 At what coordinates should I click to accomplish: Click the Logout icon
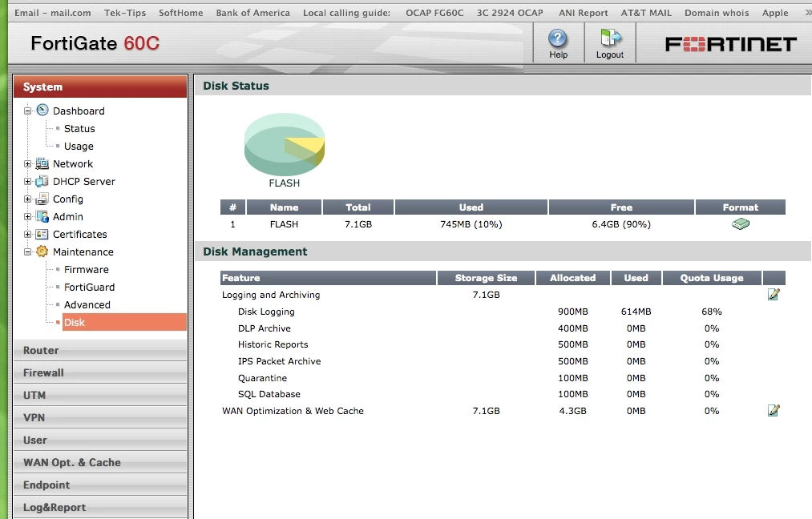pos(610,38)
